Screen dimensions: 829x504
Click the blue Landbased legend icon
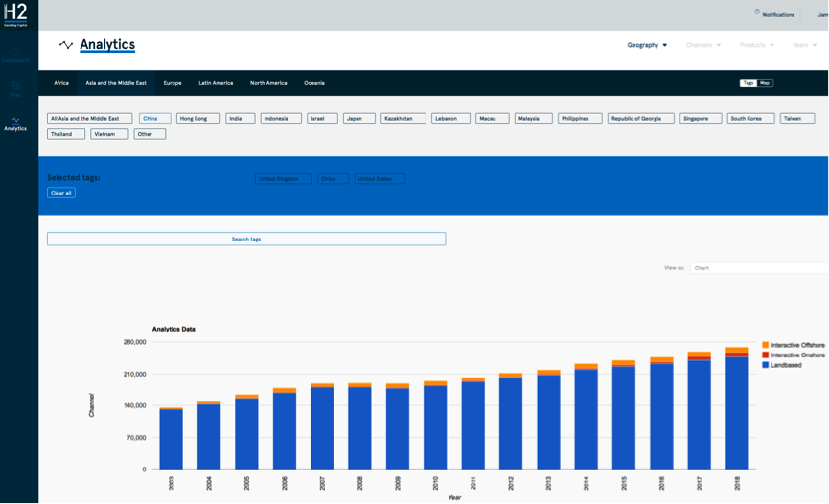point(765,365)
